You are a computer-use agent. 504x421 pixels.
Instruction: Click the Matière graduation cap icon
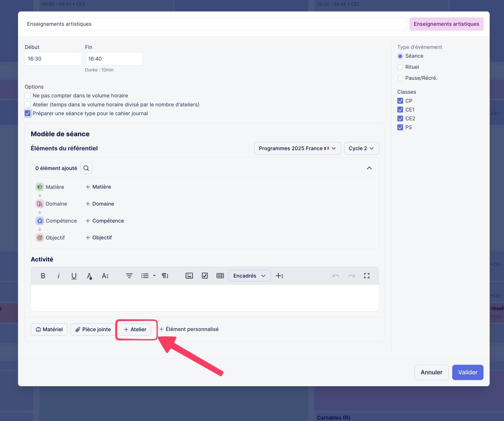pos(40,187)
